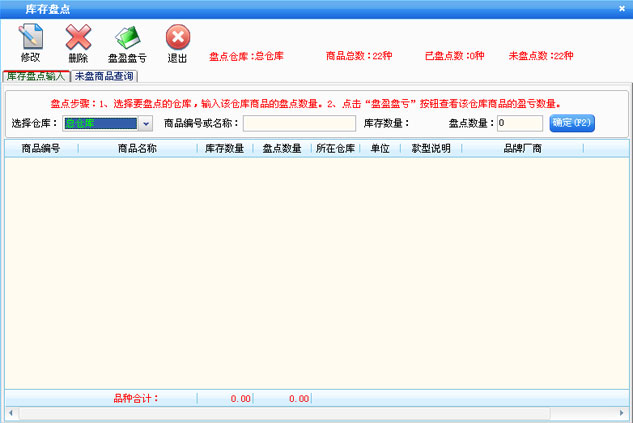Click the 商品编号或名称 input field
The image size is (633, 423).
(299, 124)
